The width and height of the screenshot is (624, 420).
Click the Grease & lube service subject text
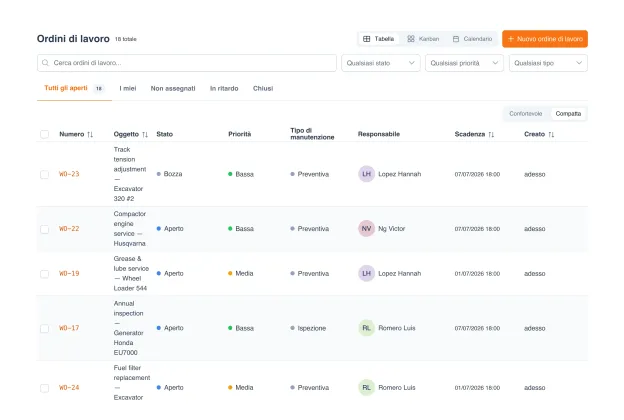click(131, 273)
